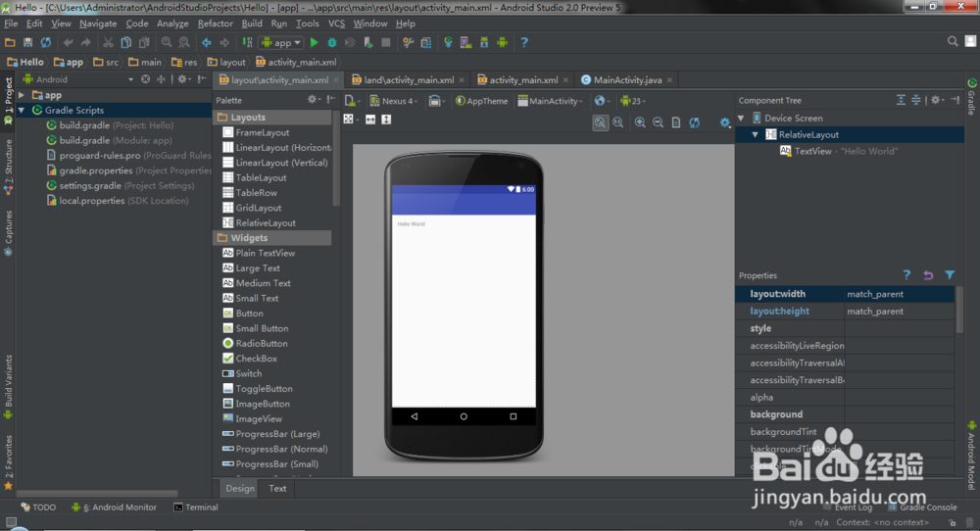Open the help question mark icon in toolbar
The width and height of the screenshot is (980, 531).
click(x=524, y=42)
